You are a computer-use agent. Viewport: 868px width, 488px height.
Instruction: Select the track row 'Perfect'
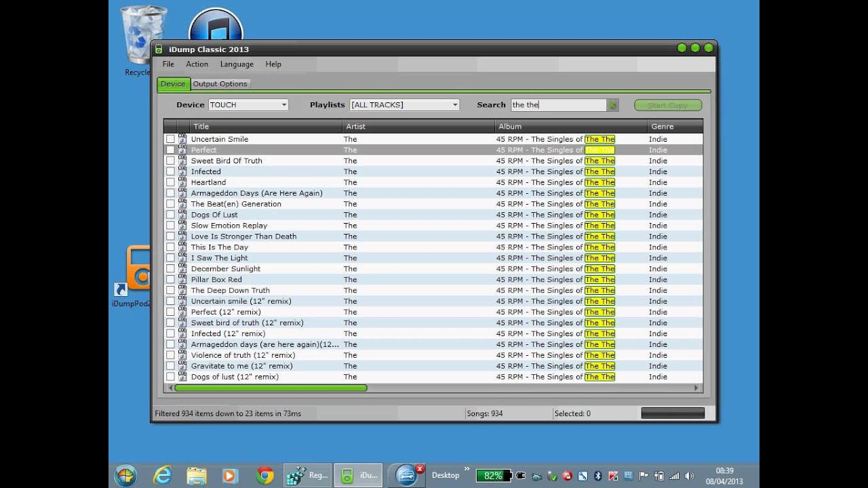[x=433, y=150]
